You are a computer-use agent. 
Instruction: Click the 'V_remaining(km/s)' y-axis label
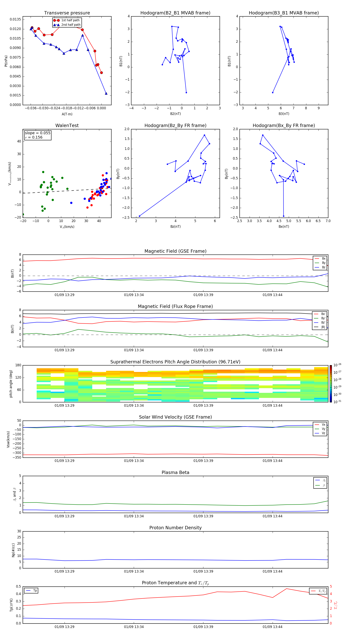(10, 173)
